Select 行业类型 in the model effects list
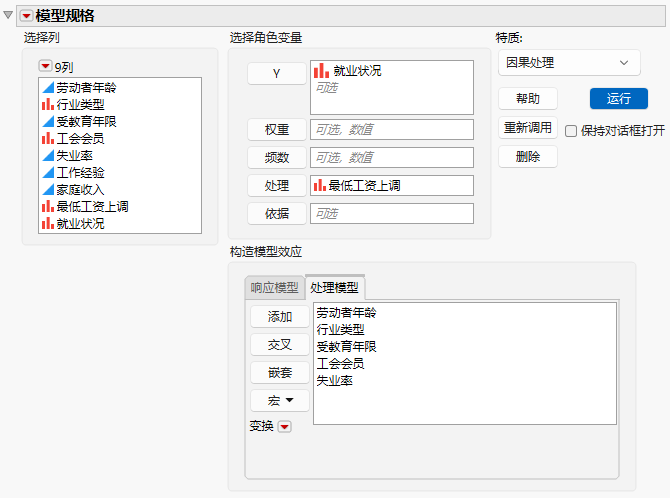This screenshot has height=498, width=670. 340,330
